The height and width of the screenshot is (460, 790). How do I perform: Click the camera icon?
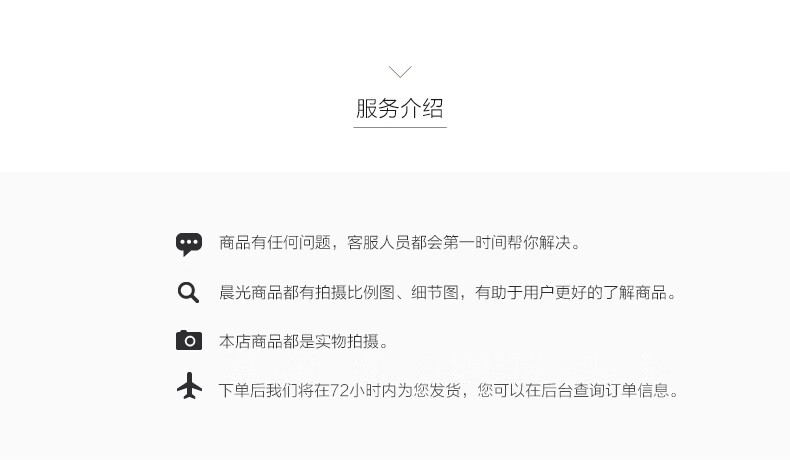[189, 340]
